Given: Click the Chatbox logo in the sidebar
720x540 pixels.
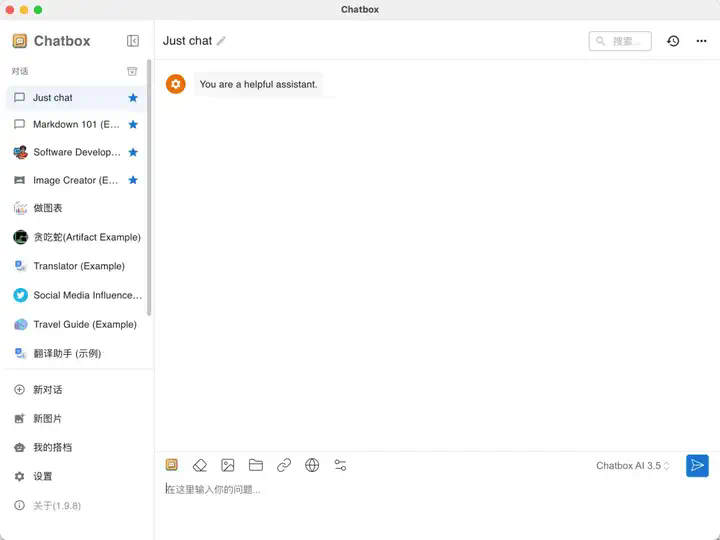Looking at the screenshot, I should 20,41.
